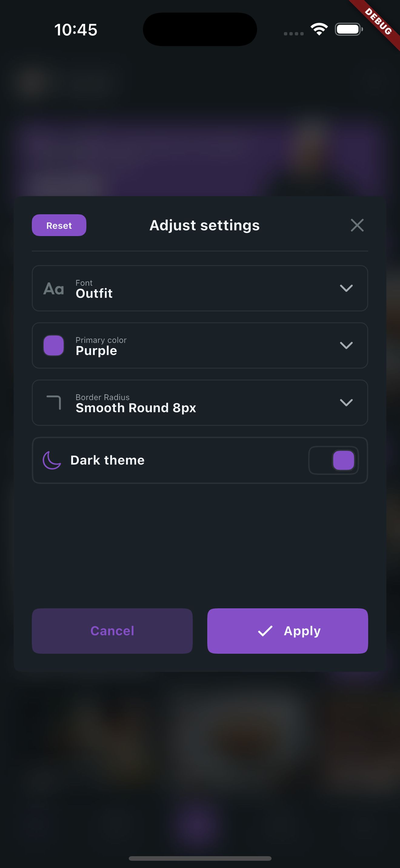Tap the Dark theme label
The image size is (400, 868).
[x=107, y=460]
